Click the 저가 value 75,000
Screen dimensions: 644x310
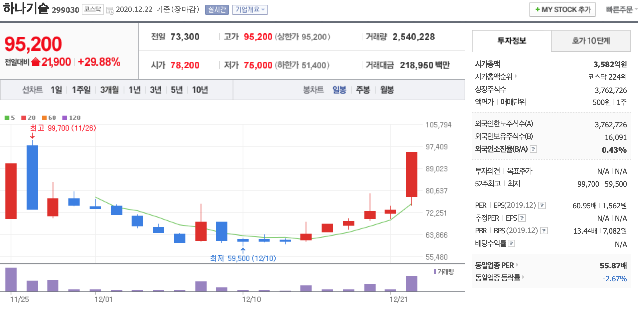point(258,65)
